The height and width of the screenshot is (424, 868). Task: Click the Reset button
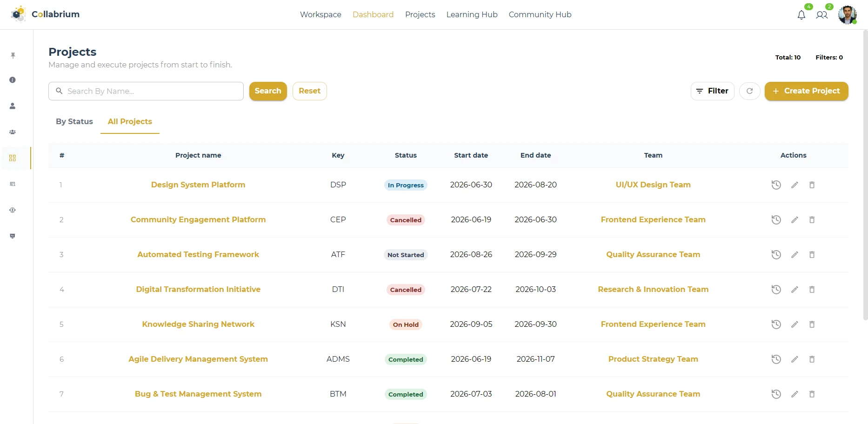(309, 91)
